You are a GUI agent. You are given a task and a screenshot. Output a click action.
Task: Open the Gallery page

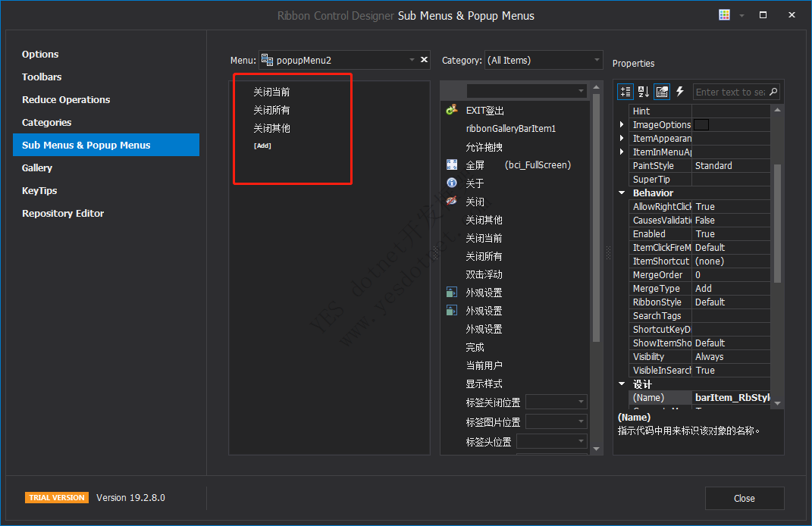pyautogui.click(x=36, y=168)
